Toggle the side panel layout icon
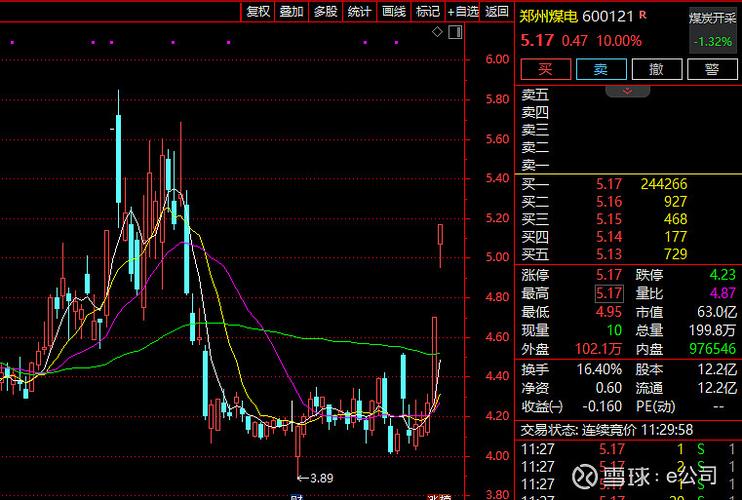Image resolution: width=742 pixels, height=500 pixels. click(455, 32)
